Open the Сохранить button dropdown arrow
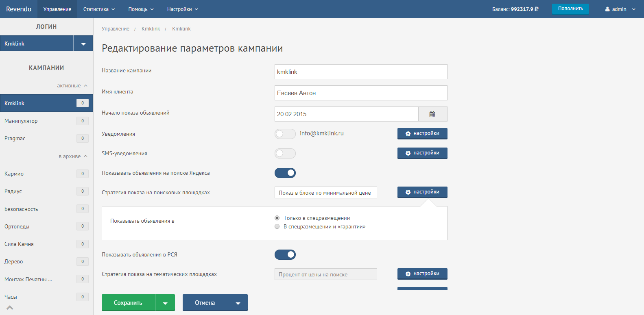Viewport: 644px width, 315px height. pyautogui.click(x=165, y=303)
